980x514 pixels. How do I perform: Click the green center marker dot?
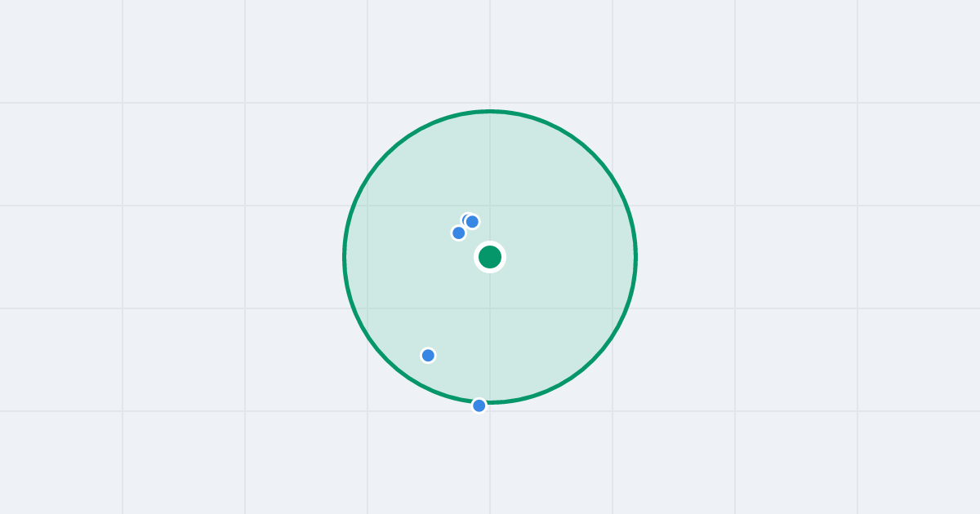(490, 257)
